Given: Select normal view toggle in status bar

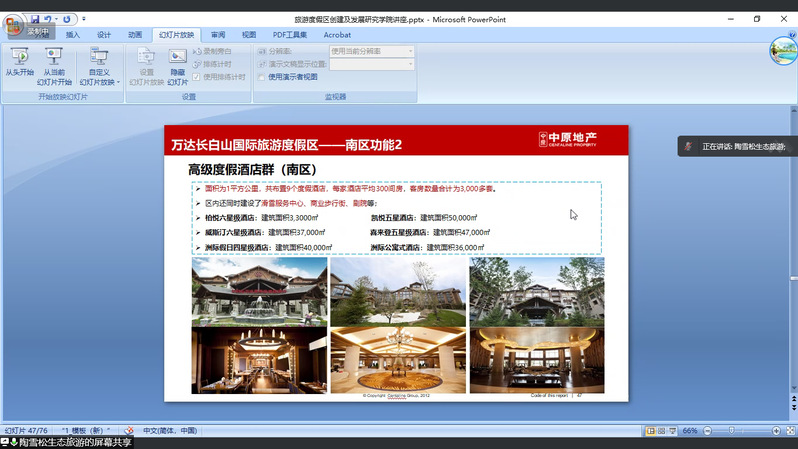Looking at the screenshot, I should tap(650, 430).
